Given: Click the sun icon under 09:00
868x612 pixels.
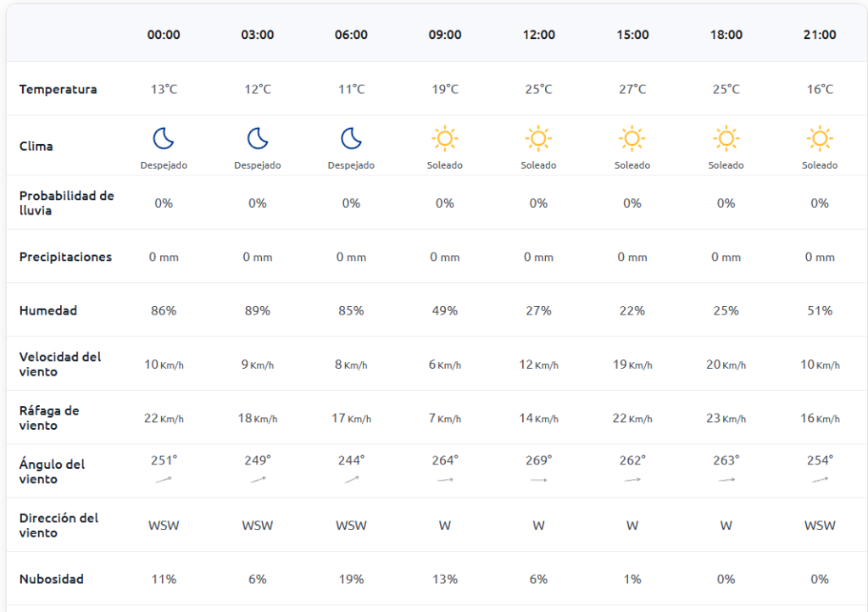Looking at the screenshot, I should 445,138.
